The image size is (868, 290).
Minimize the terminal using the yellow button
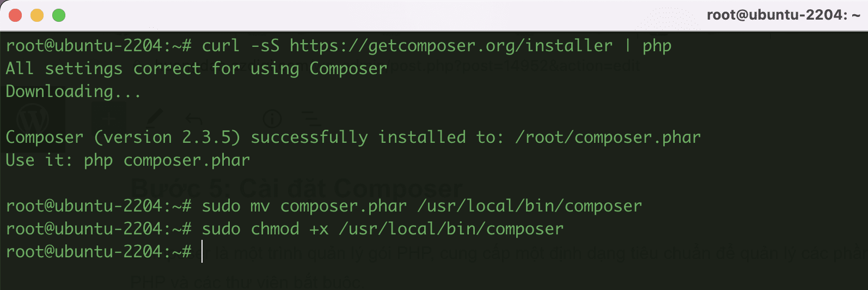(37, 15)
